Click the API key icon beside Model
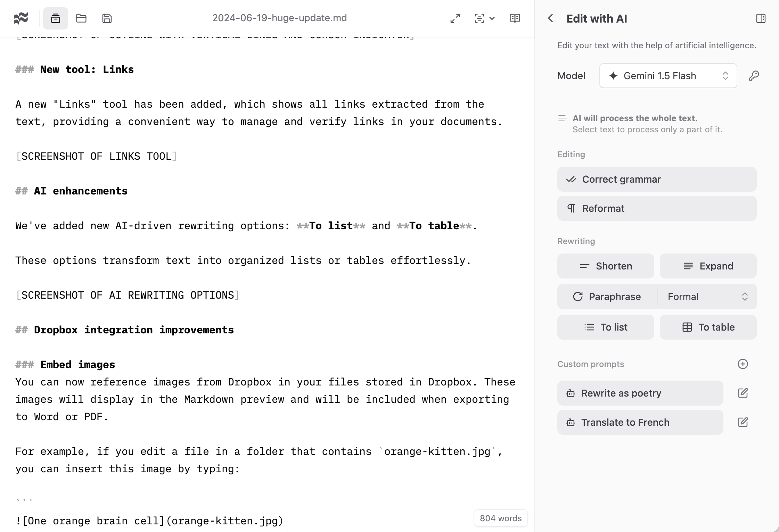This screenshot has height=532, width=779. click(754, 76)
